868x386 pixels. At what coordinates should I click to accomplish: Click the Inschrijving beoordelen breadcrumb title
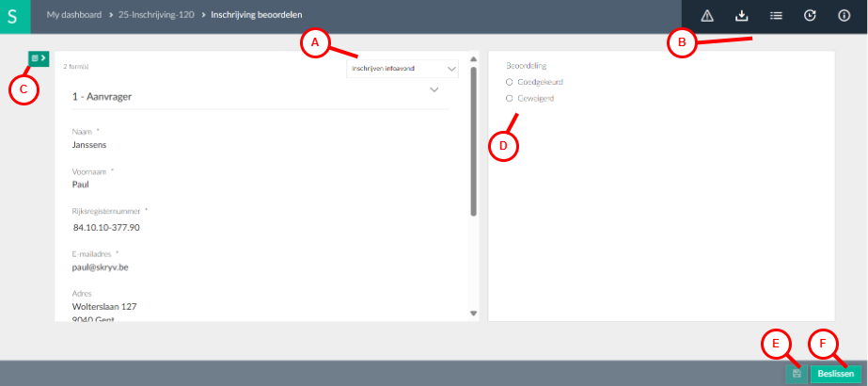[257, 15]
